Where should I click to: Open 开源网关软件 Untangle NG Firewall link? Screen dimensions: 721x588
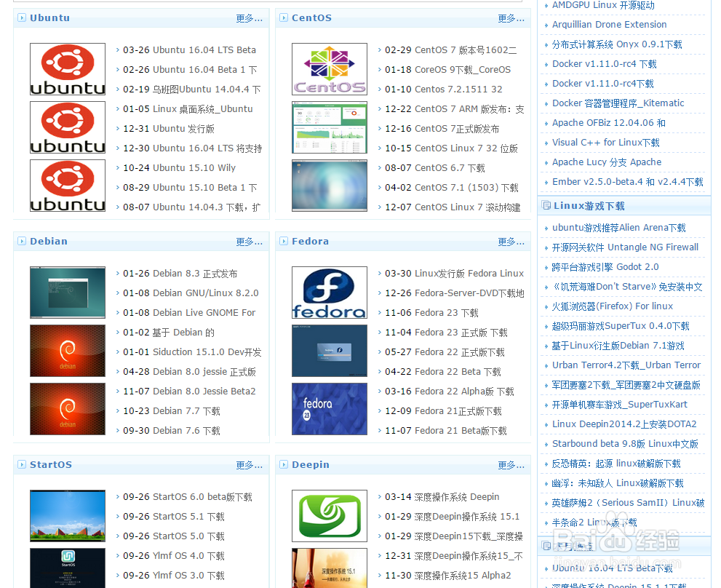(x=625, y=247)
